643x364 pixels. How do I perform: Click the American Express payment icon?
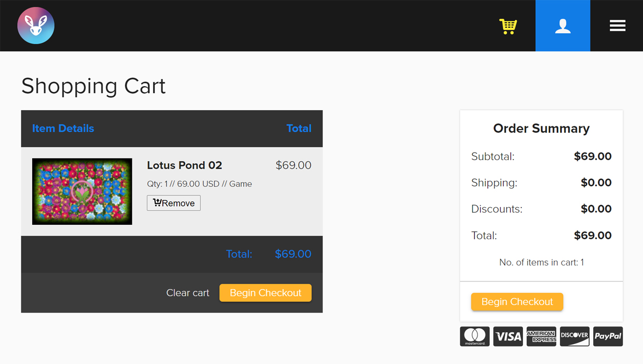point(541,336)
